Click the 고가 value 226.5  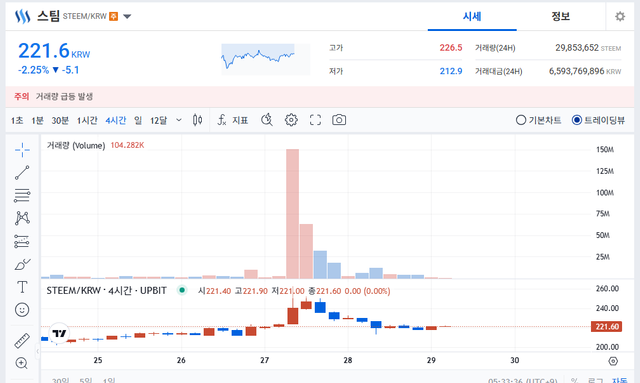click(451, 48)
